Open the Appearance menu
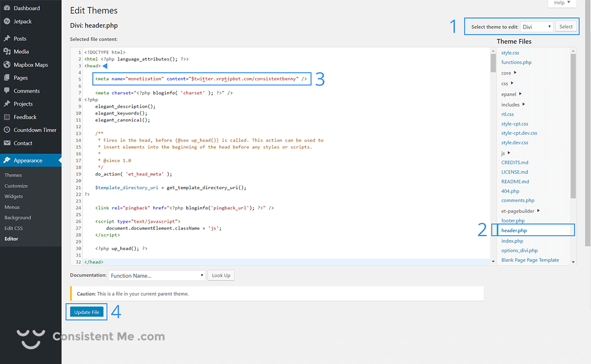Screen dimensions: 591x364 pyautogui.click(x=28, y=160)
